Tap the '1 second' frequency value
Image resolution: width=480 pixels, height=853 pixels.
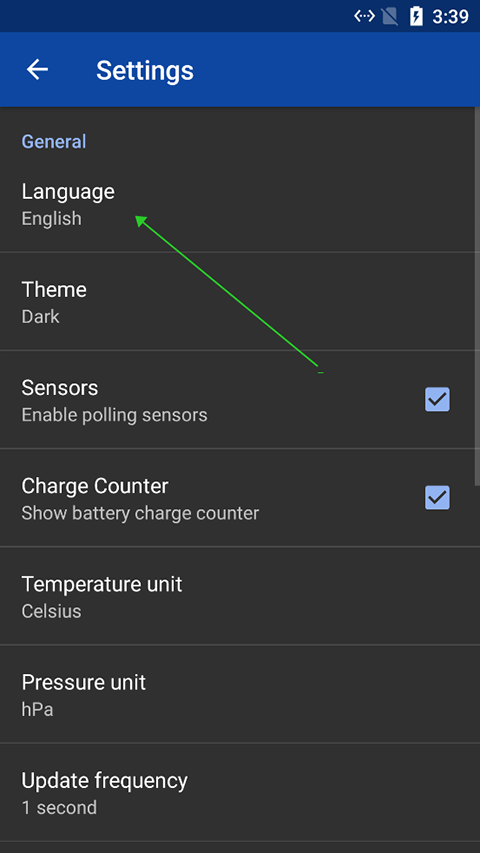coord(59,807)
